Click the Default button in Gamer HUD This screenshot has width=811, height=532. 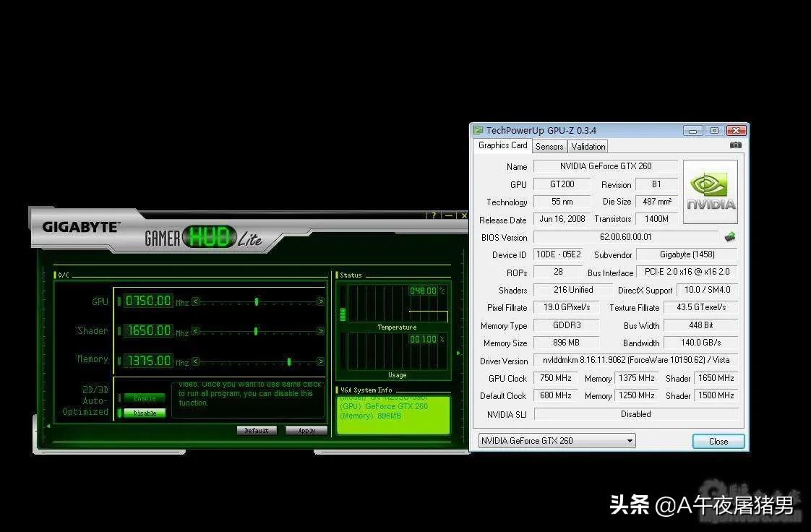pyautogui.click(x=257, y=431)
